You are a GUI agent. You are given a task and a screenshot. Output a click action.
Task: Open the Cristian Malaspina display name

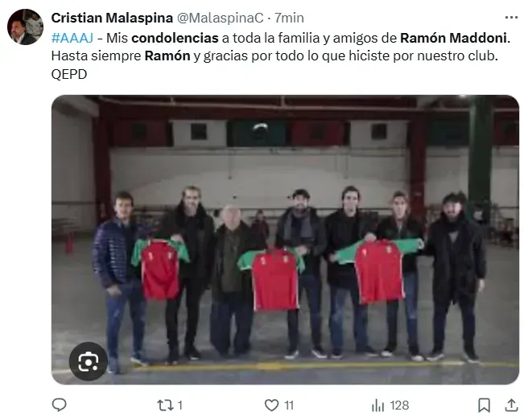112,18
